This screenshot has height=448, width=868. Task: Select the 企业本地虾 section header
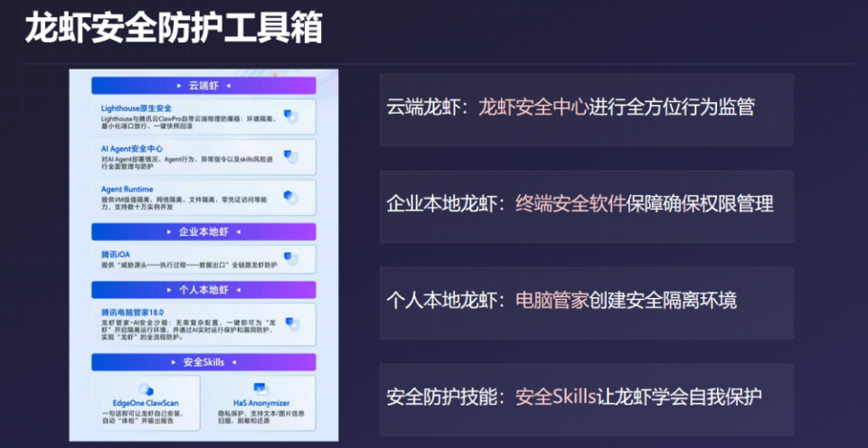pos(203,232)
